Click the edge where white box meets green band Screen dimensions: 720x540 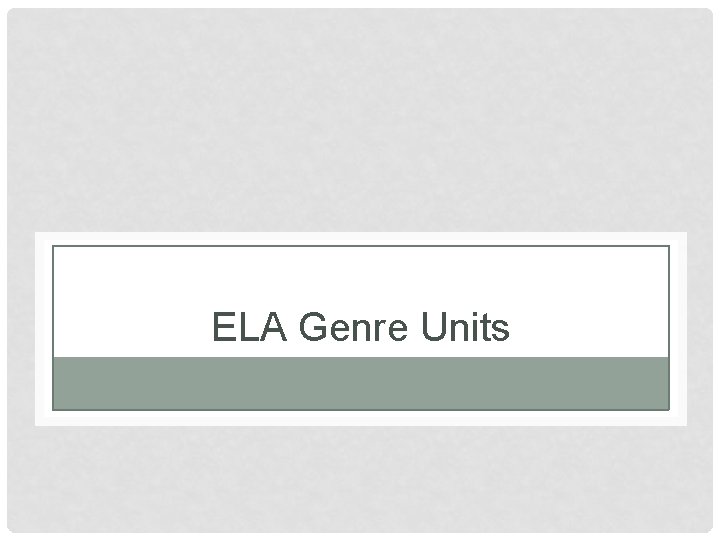tap(361, 357)
